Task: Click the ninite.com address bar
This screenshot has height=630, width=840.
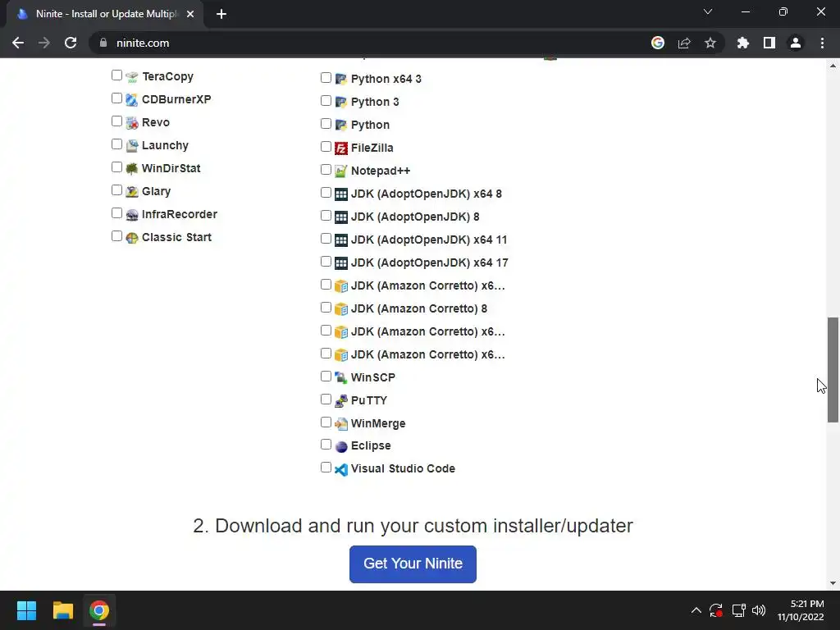Action: 369,43
